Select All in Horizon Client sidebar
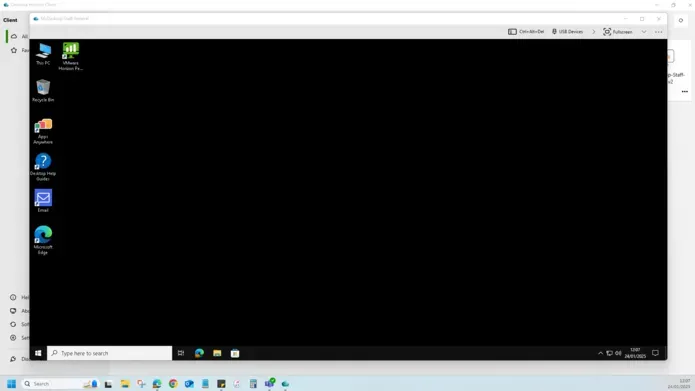The height and width of the screenshot is (391, 695). coord(19,36)
